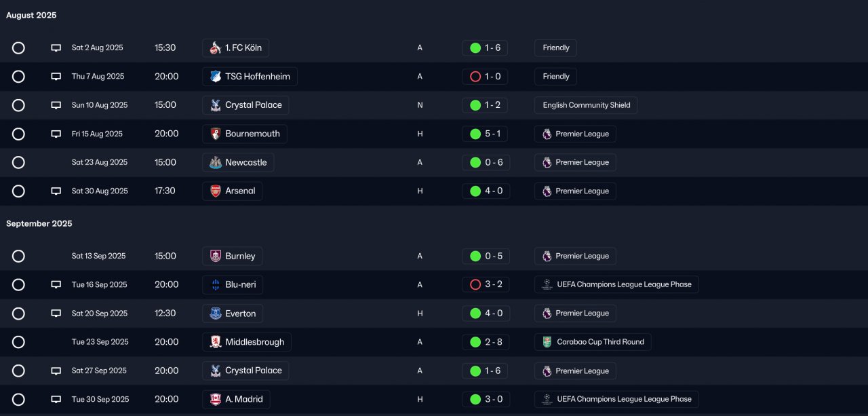Viewport: 868px width, 416px height.
Task: Click the Carabao Cup competition logo
Action: click(x=547, y=342)
